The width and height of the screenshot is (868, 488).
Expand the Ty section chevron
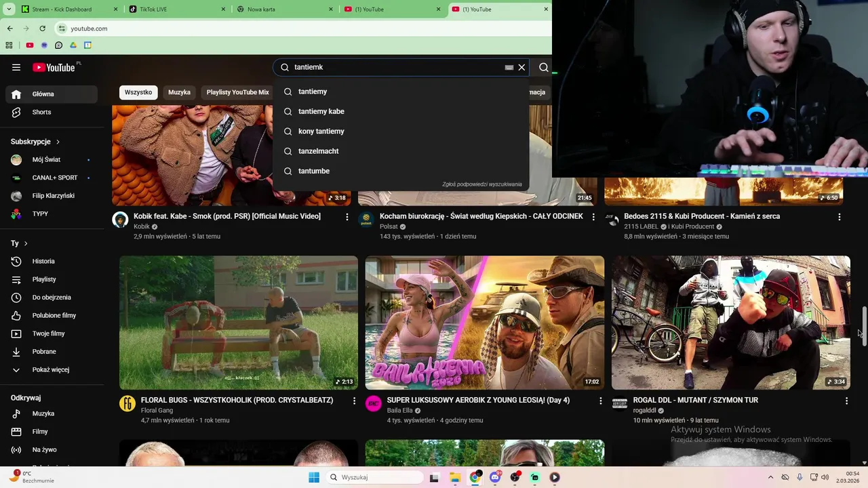(26, 243)
